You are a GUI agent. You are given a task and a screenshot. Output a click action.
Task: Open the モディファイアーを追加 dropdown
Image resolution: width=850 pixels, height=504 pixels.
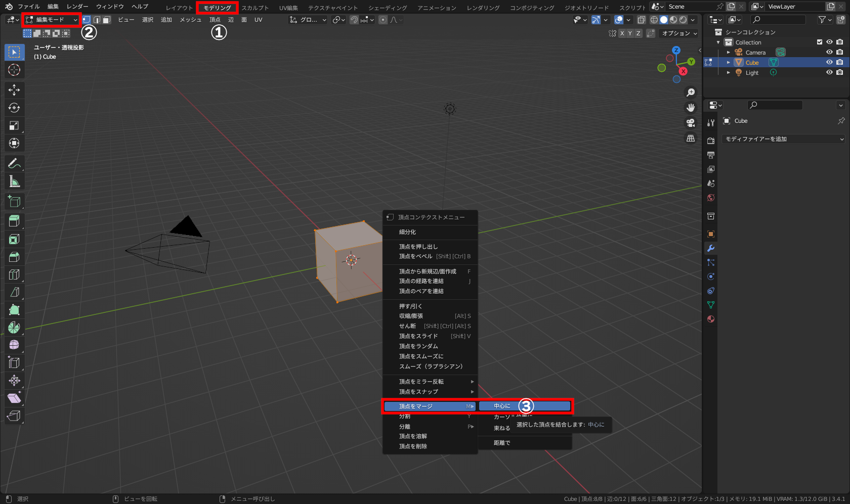click(784, 139)
